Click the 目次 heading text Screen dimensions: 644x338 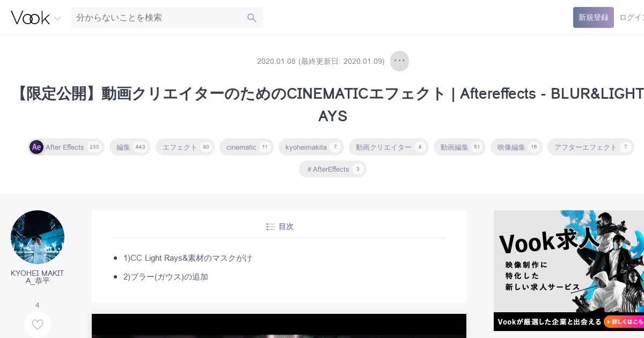[286, 227]
